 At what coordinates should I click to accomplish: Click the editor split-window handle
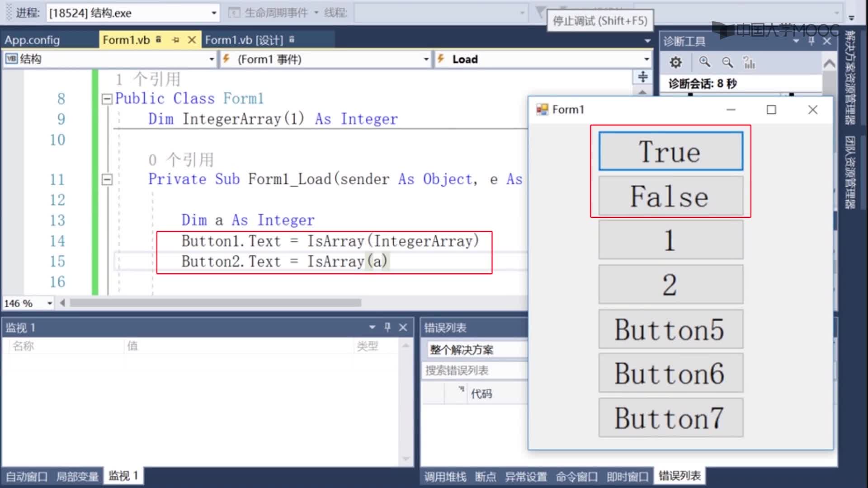(642, 76)
